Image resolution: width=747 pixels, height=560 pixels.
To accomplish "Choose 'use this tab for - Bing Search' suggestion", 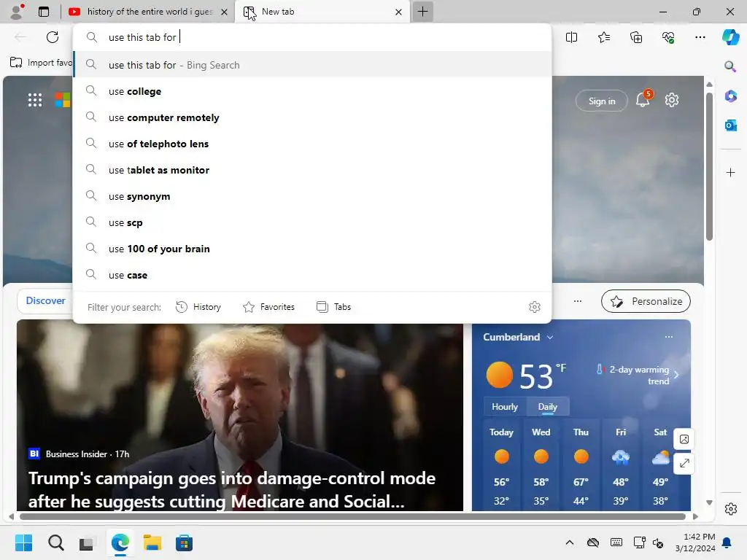I will pos(312,65).
